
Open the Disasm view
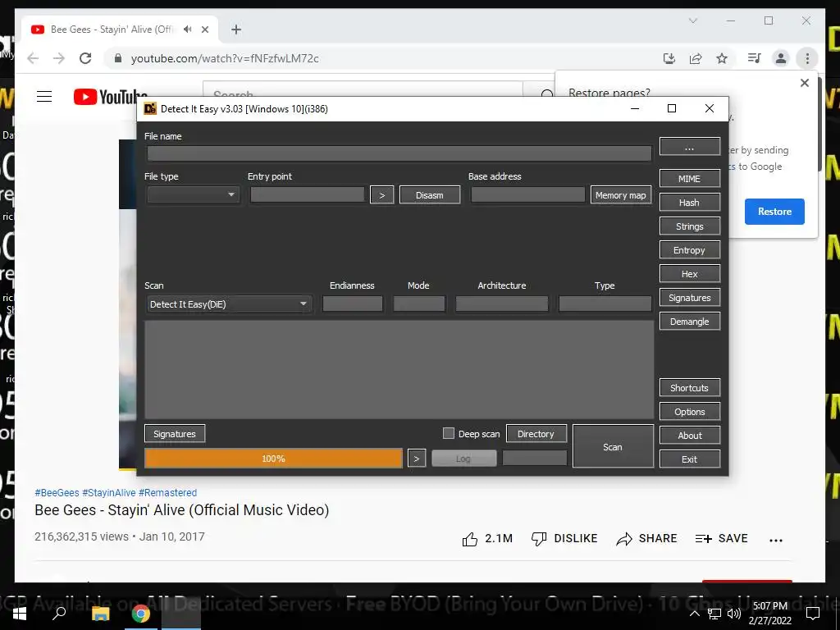click(x=430, y=195)
